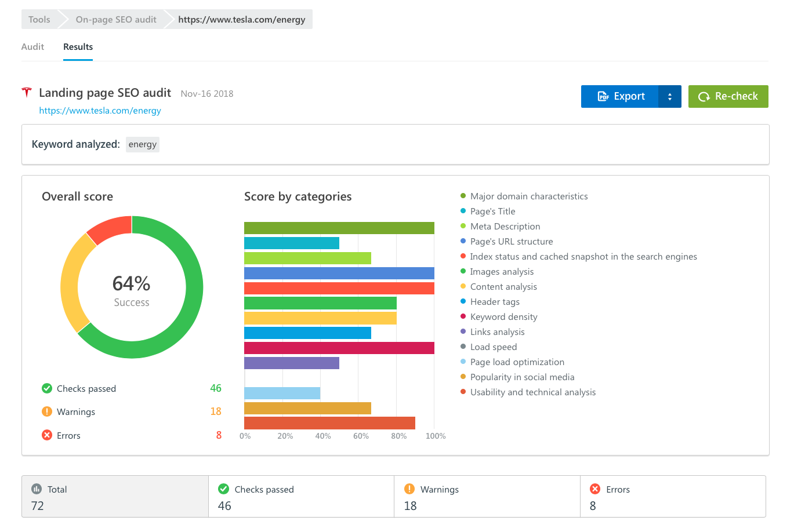Click the red Errors icon in bottom tab

pyautogui.click(x=595, y=489)
